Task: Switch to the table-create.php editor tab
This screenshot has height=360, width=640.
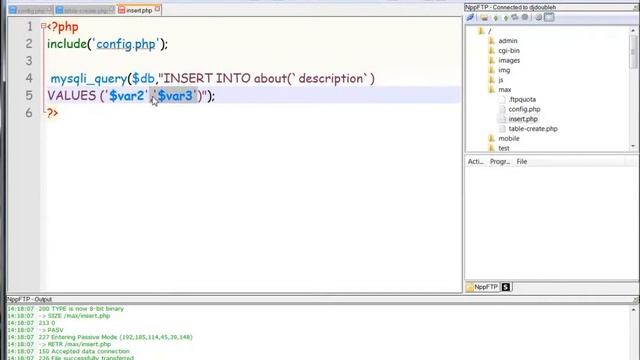Action: [x=85, y=10]
